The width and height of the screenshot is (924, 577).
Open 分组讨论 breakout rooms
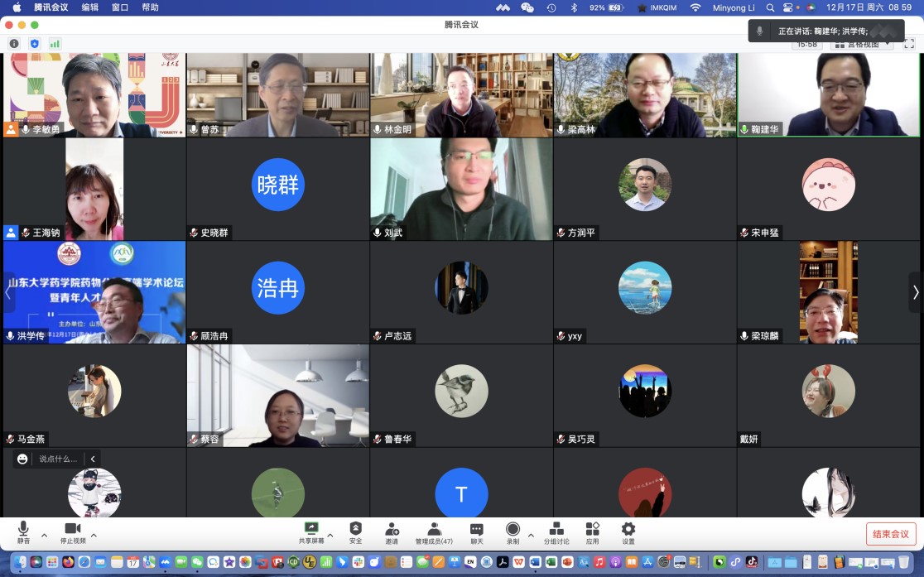tap(556, 531)
